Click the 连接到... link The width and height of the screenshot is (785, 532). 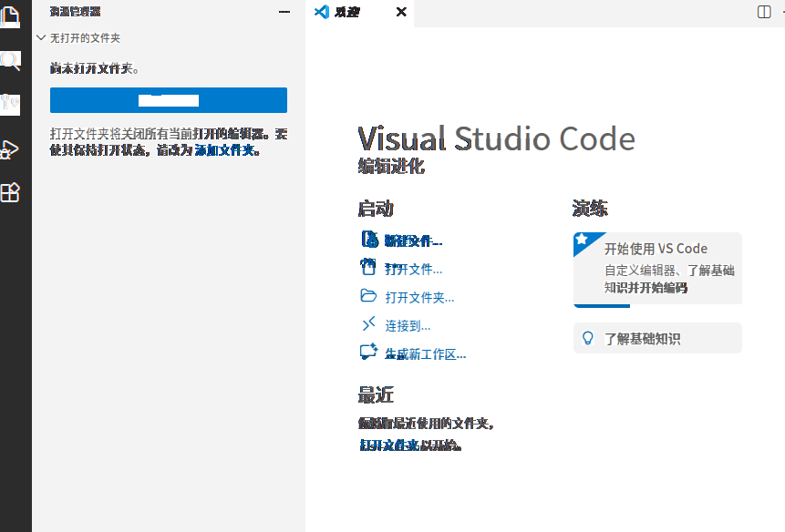click(408, 326)
